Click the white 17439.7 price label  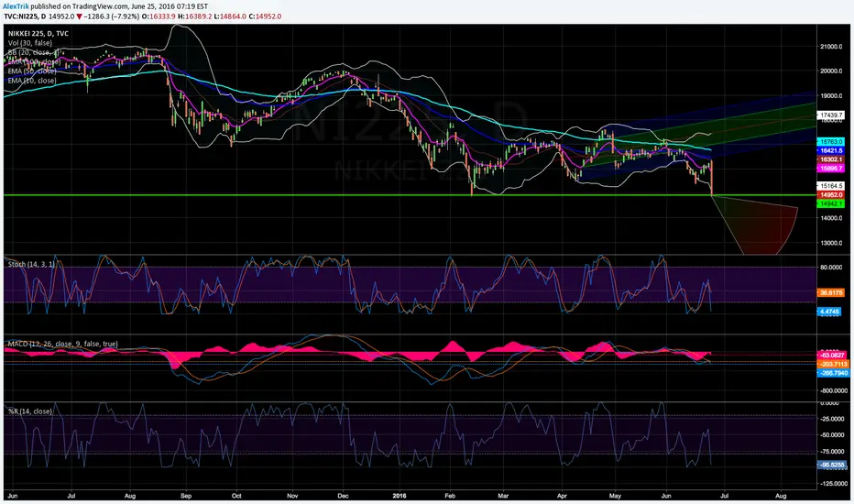tap(830, 115)
